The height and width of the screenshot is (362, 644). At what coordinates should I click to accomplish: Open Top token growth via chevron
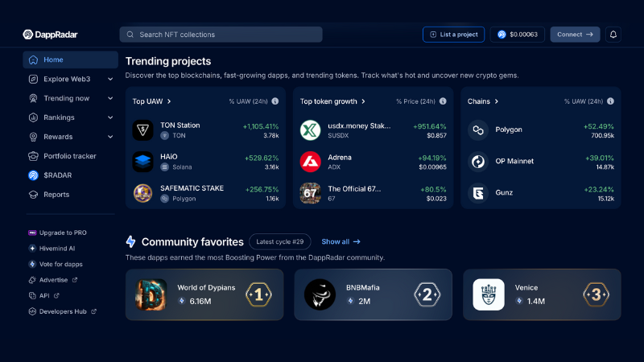[363, 101]
